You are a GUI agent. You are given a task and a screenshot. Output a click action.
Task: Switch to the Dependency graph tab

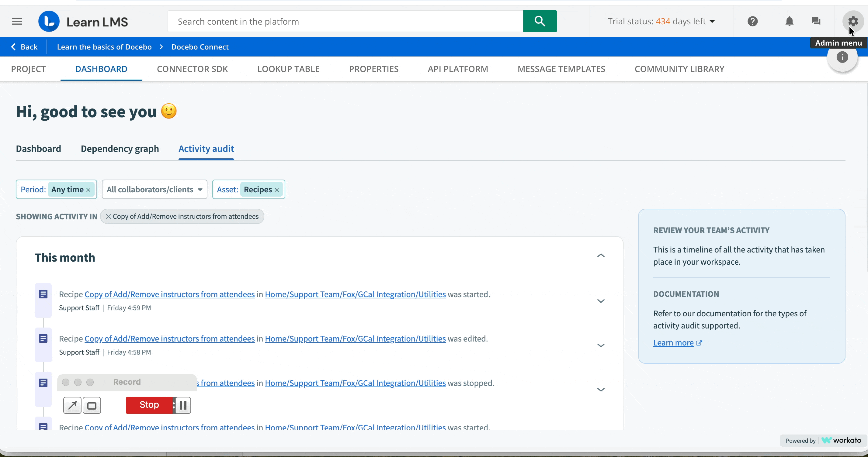pos(120,149)
